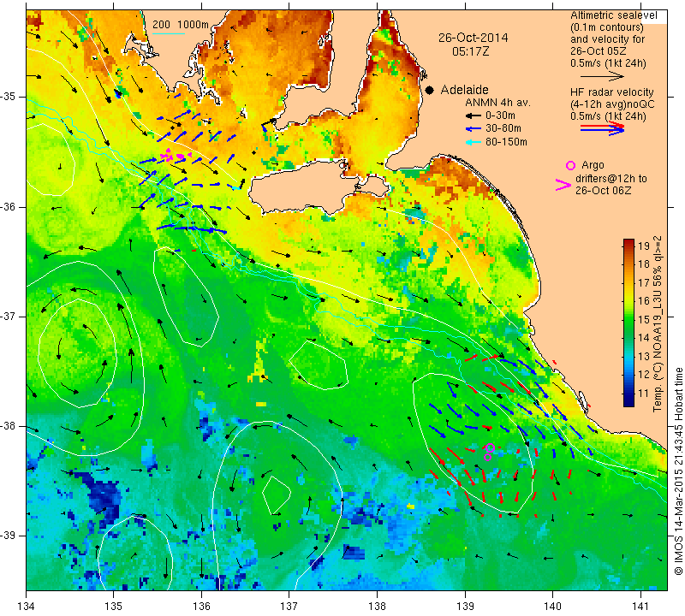Viewport: 685px width, 616px height.
Task: Click the Adelaide city marker dot
Action: click(430, 90)
